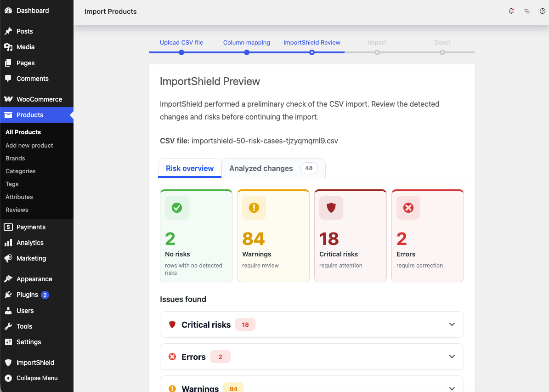Click the Done! step progress dot
This screenshot has width=549, height=392.
[x=442, y=52]
